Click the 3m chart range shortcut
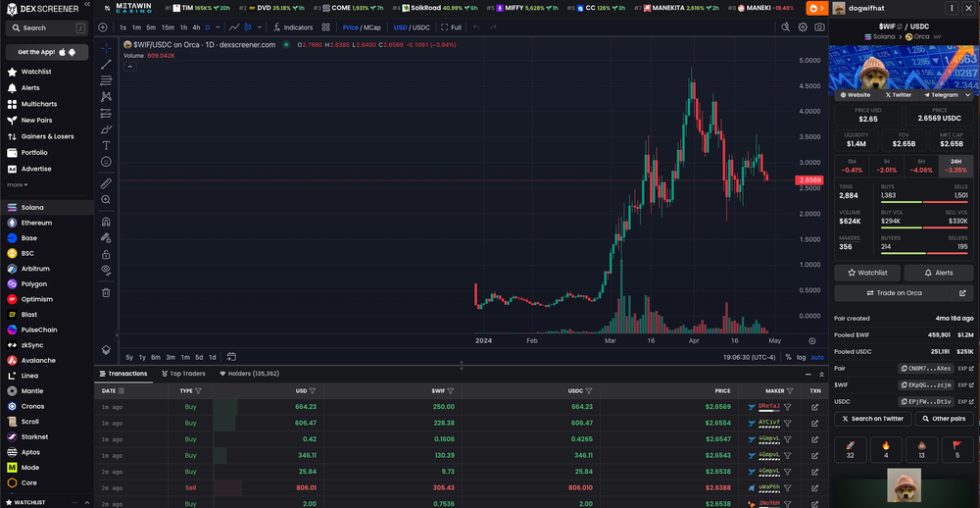This screenshot has width=980, height=508. click(170, 357)
